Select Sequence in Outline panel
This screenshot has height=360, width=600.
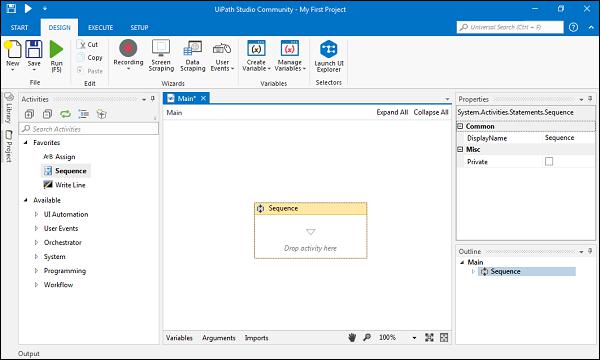527,271
